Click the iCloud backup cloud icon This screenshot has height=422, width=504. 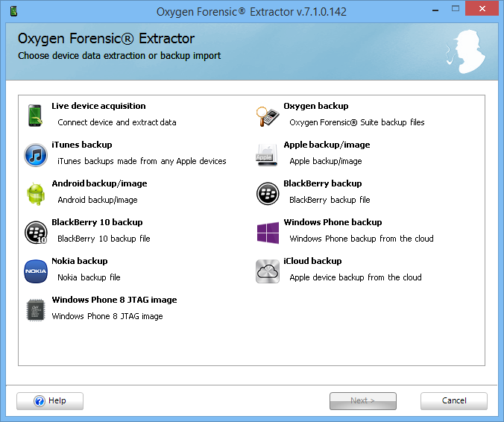(x=268, y=271)
